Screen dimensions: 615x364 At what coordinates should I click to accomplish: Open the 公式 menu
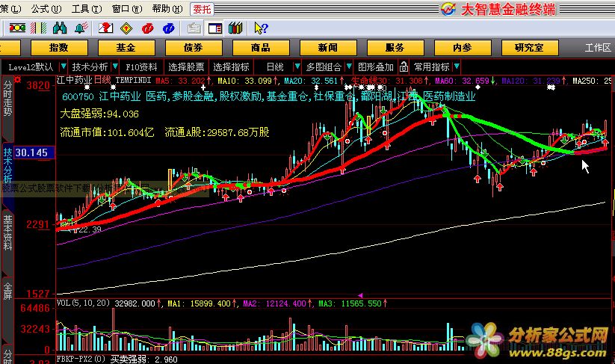46,9
